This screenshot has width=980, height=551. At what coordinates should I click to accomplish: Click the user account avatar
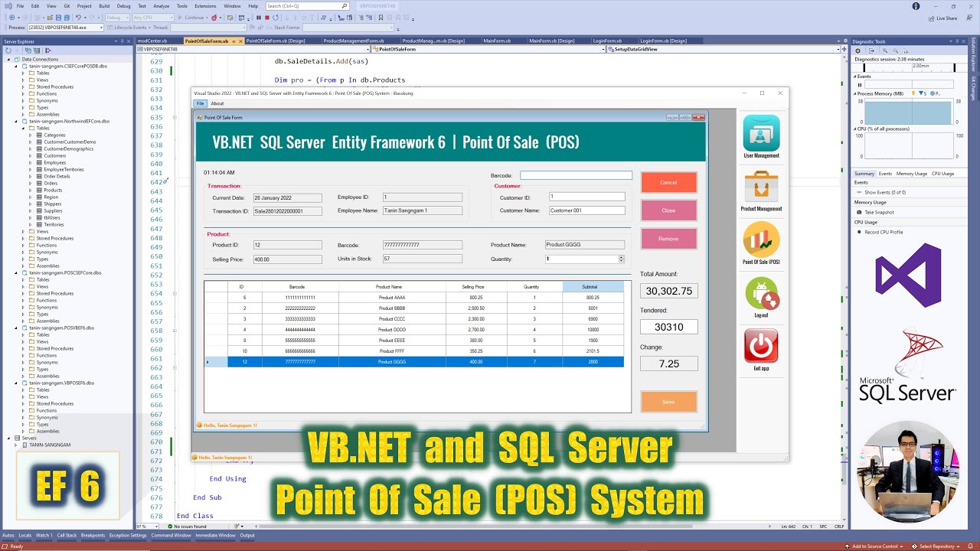pos(916,6)
